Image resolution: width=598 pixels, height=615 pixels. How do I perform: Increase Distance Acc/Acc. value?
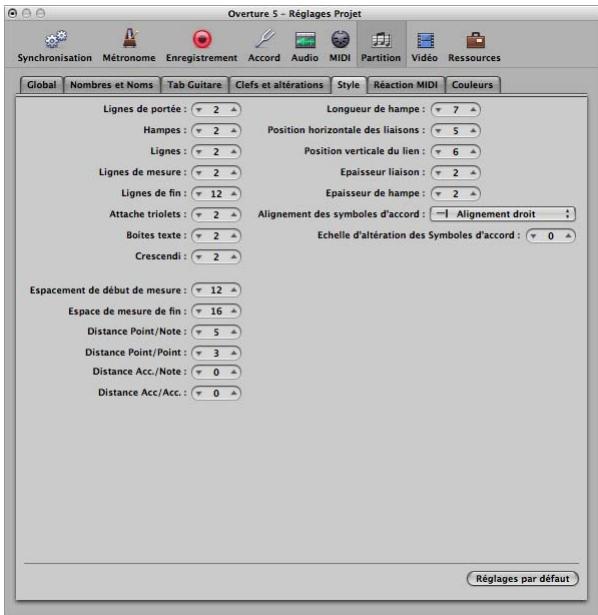click(x=234, y=393)
